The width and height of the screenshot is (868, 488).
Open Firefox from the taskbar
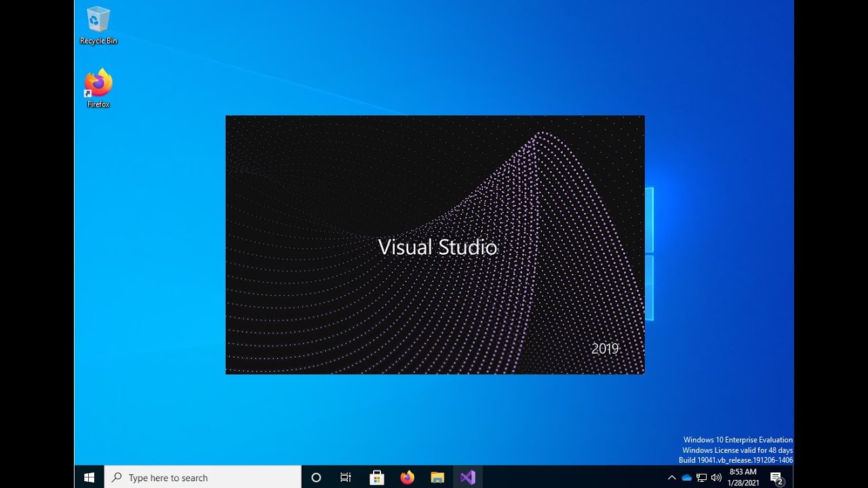click(407, 478)
